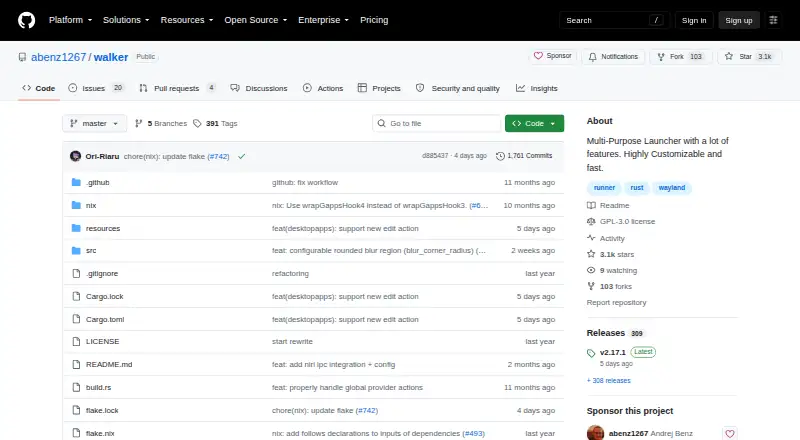Image resolution: width=800 pixels, height=440 pixels.
Task: Click the Ori-Riaru avatar image
Action: coord(76,156)
